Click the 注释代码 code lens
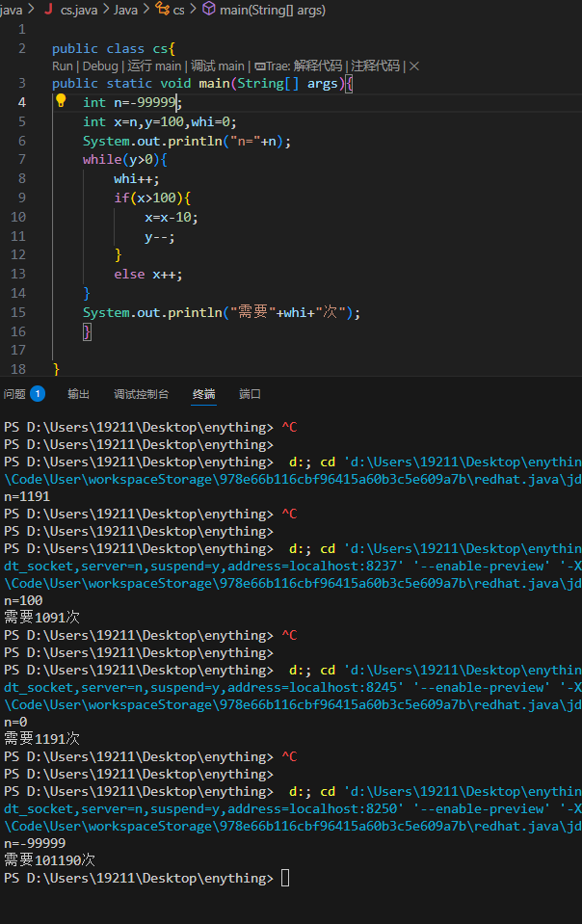The width and height of the screenshot is (582, 924). [x=375, y=66]
